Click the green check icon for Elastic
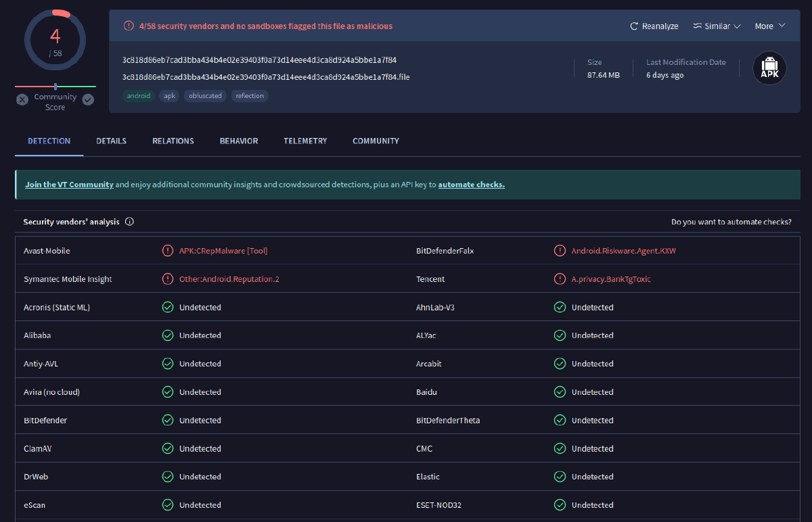The height and width of the screenshot is (522, 812). (x=560, y=477)
